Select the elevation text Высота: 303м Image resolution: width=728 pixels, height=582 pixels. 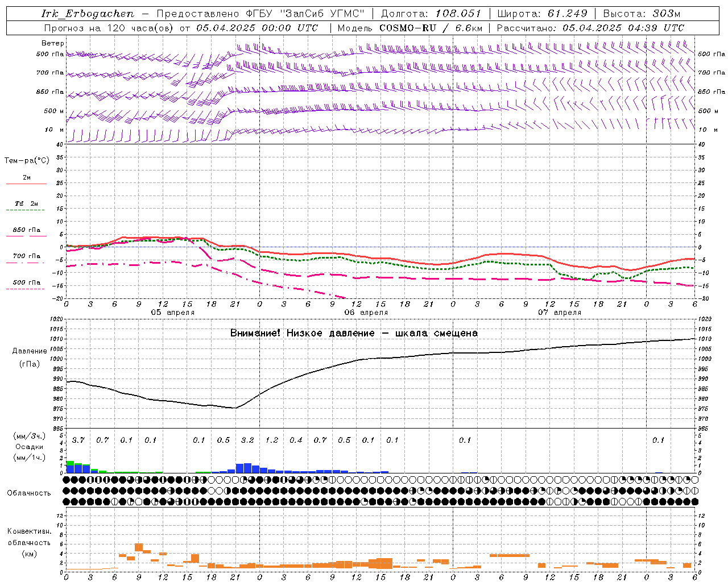tap(641, 14)
